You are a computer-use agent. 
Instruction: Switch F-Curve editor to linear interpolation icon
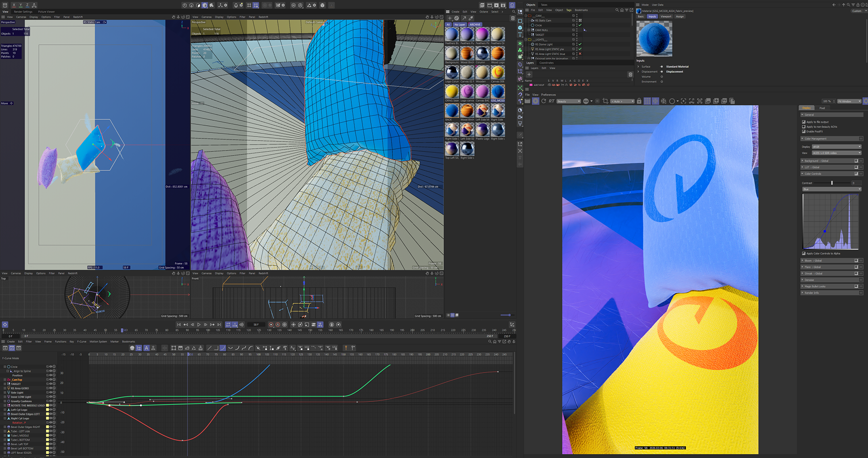[x=209, y=348]
